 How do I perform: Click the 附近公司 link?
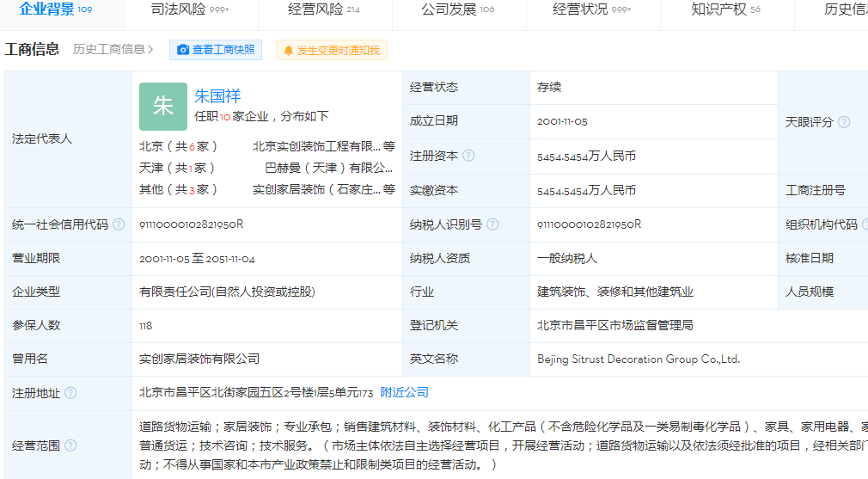[404, 392]
